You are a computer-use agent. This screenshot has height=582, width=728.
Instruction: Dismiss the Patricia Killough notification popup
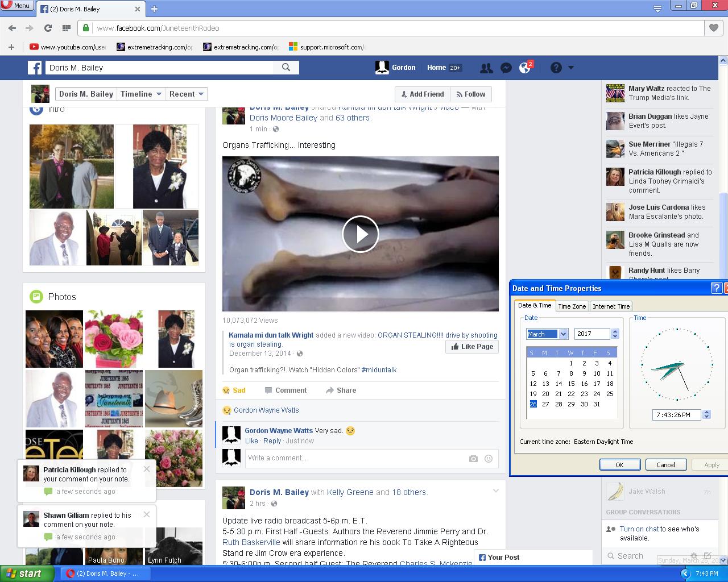[147, 469]
